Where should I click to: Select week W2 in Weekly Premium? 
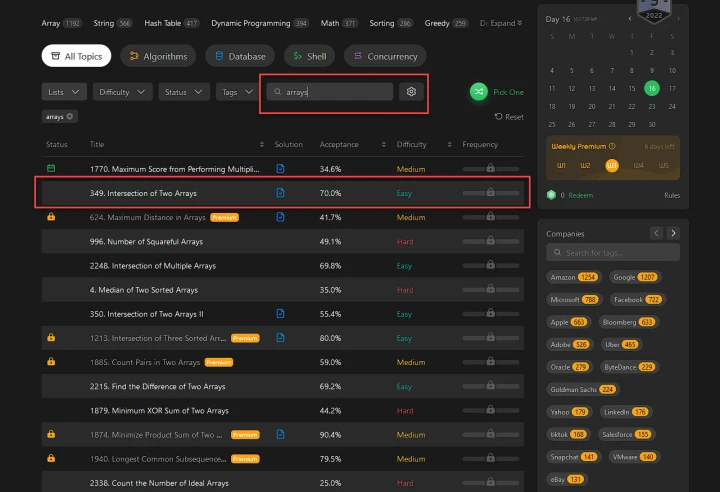click(x=585, y=165)
